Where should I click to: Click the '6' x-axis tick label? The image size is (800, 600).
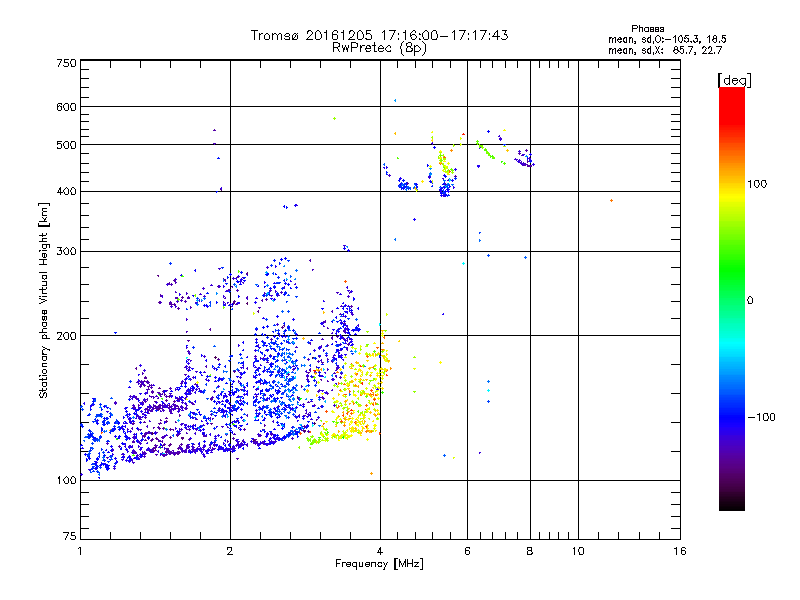coord(467,551)
